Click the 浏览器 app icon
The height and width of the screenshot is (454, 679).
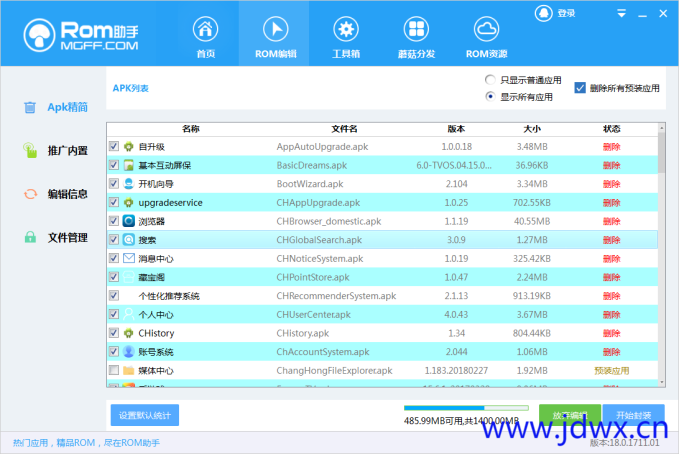(129, 221)
